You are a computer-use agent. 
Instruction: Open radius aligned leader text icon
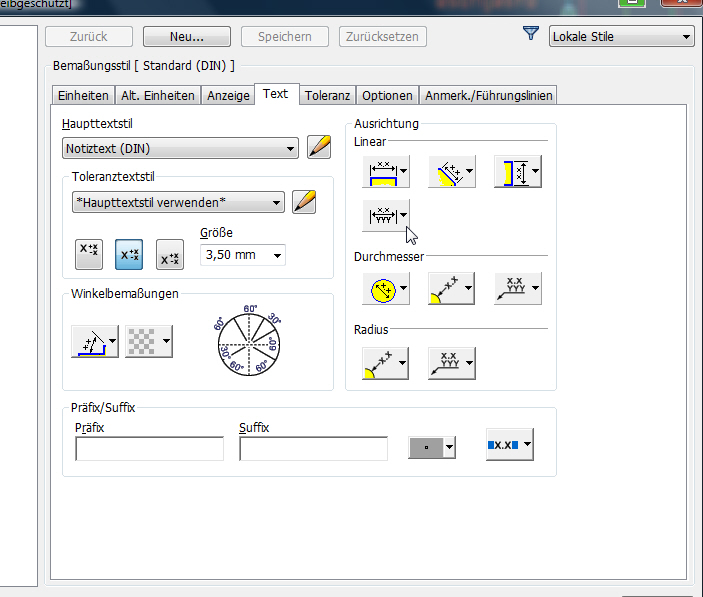point(382,363)
